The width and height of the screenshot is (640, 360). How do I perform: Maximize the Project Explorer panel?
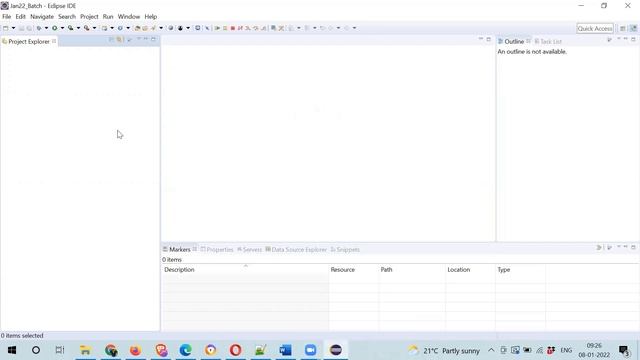click(x=153, y=40)
